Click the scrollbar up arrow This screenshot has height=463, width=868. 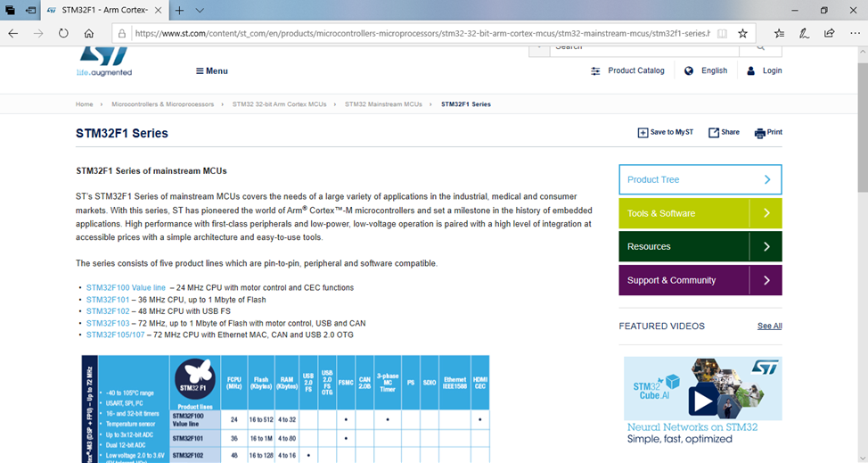point(863,51)
